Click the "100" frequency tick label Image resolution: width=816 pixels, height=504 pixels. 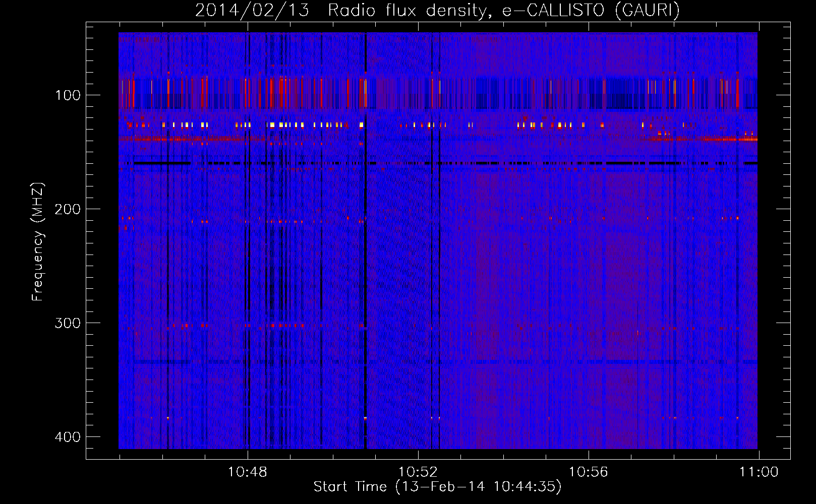(68, 95)
